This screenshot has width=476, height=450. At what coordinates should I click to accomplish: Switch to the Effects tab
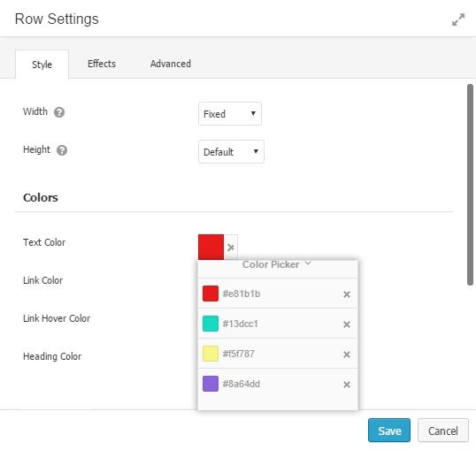102,64
